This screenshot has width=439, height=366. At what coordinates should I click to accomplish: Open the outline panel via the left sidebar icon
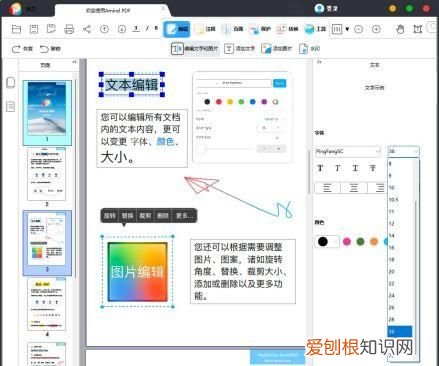click(x=11, y=107)
